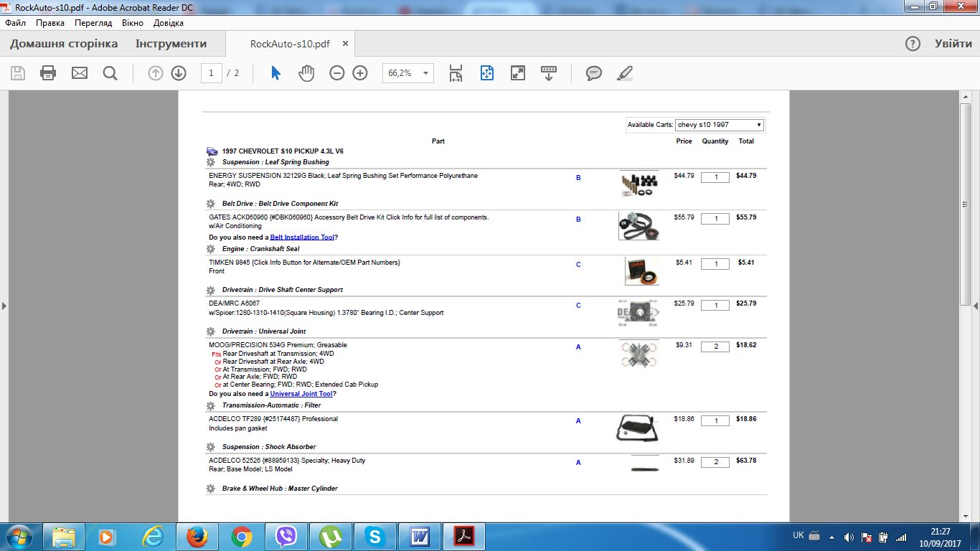The width and height of the screenshot is (980, 551).
Task: Send file by email envelope icon
Action: (80, 73)
